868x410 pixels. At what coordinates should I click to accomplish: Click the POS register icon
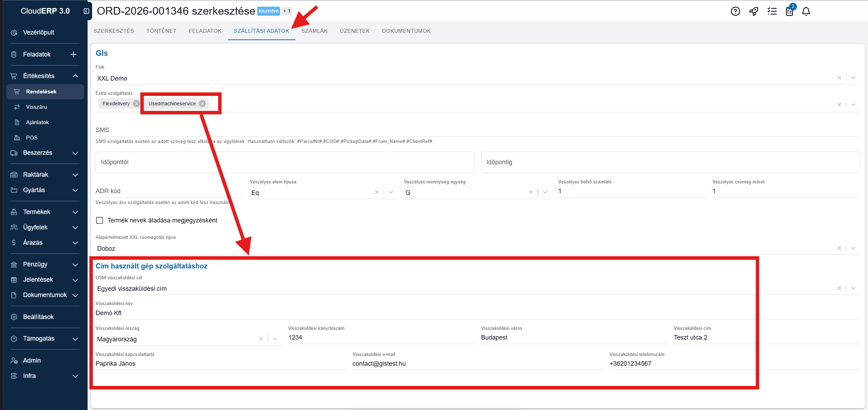click(x=17, y=138)
